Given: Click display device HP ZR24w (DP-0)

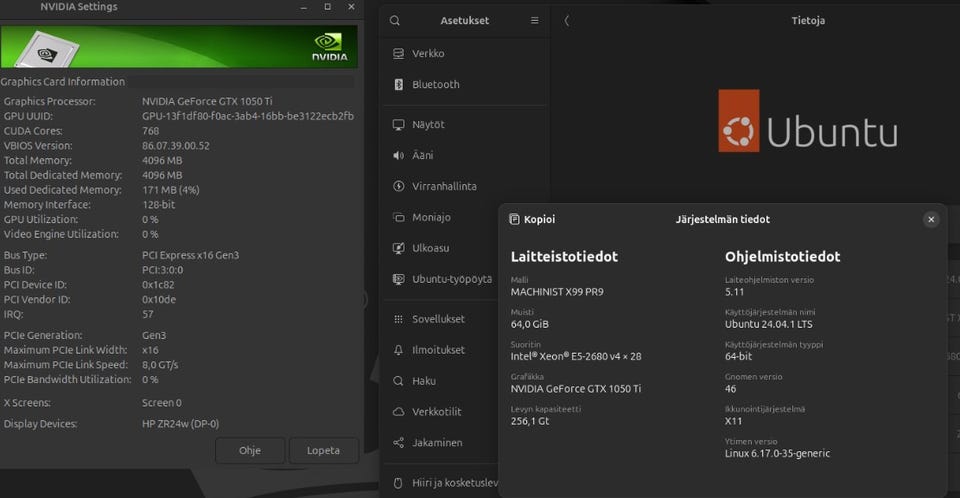Looking at the screenshot, I should click(181, 424).
